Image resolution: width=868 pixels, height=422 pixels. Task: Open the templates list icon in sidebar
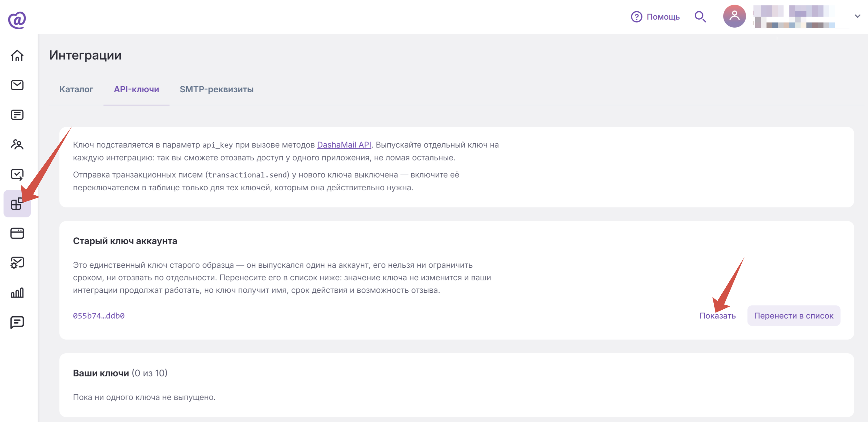point(17,115)
